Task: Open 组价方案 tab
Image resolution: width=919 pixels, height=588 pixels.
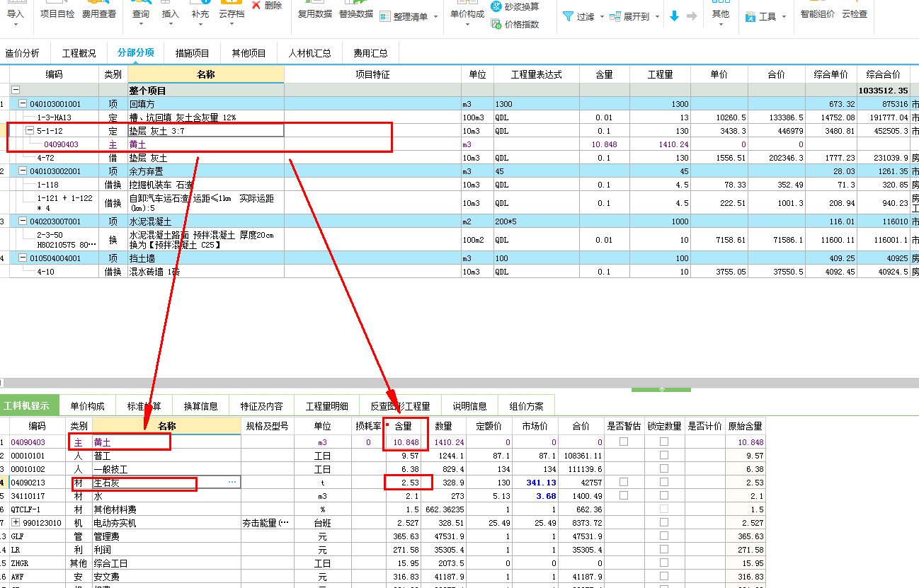Action: (x=527, y=406)
